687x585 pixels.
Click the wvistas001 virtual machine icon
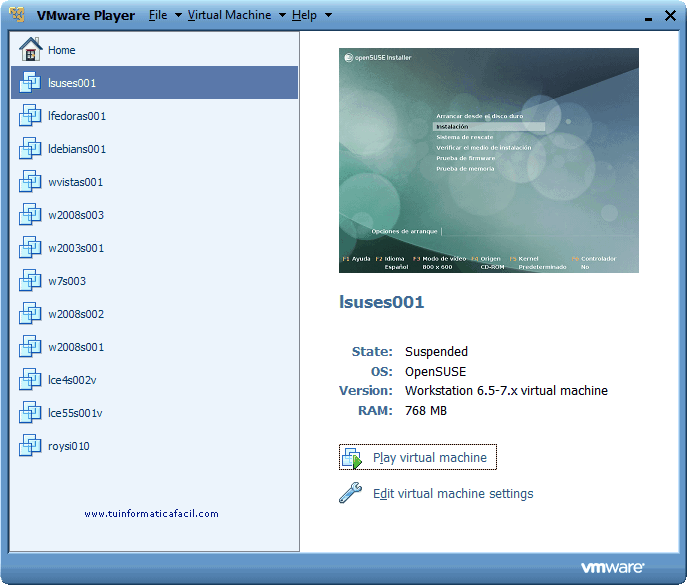(x=30, y=181)
